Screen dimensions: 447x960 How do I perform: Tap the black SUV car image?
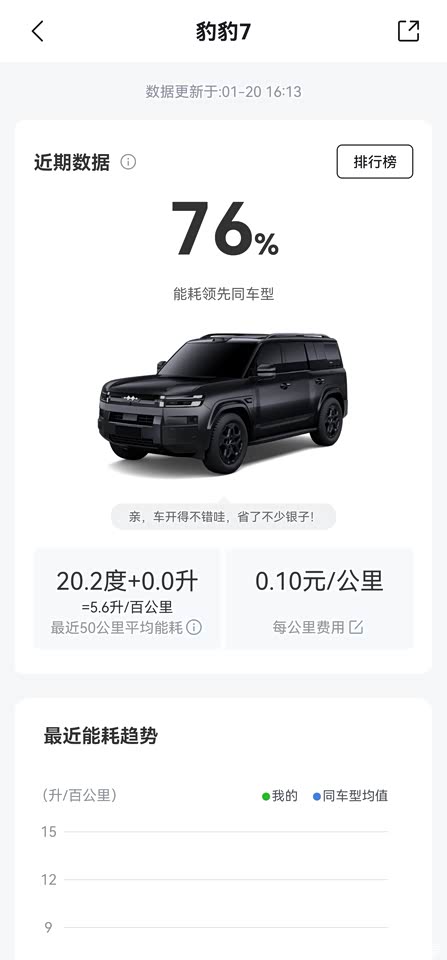pyautogui.click(x=223, y=403)
